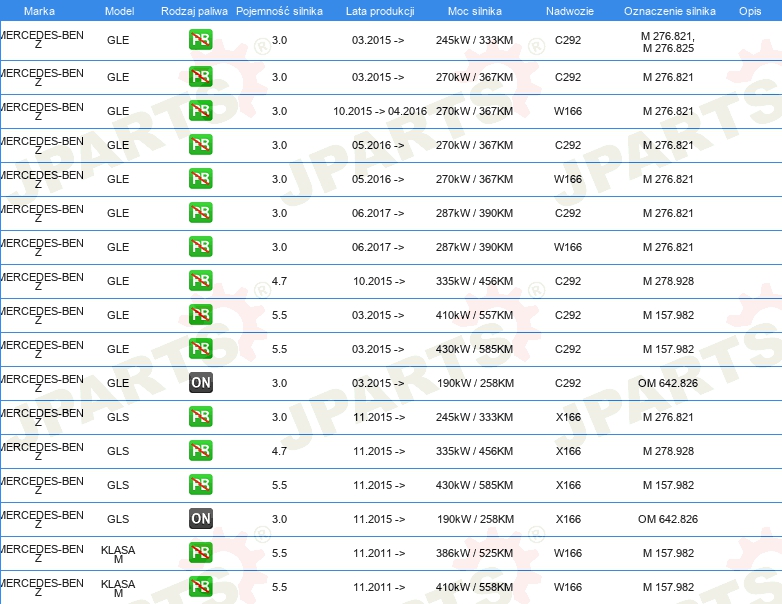The image size is (782, 604).
Task: Click the PB icon in the GLS 5.5 row
Action: click(x=201, y=485)
